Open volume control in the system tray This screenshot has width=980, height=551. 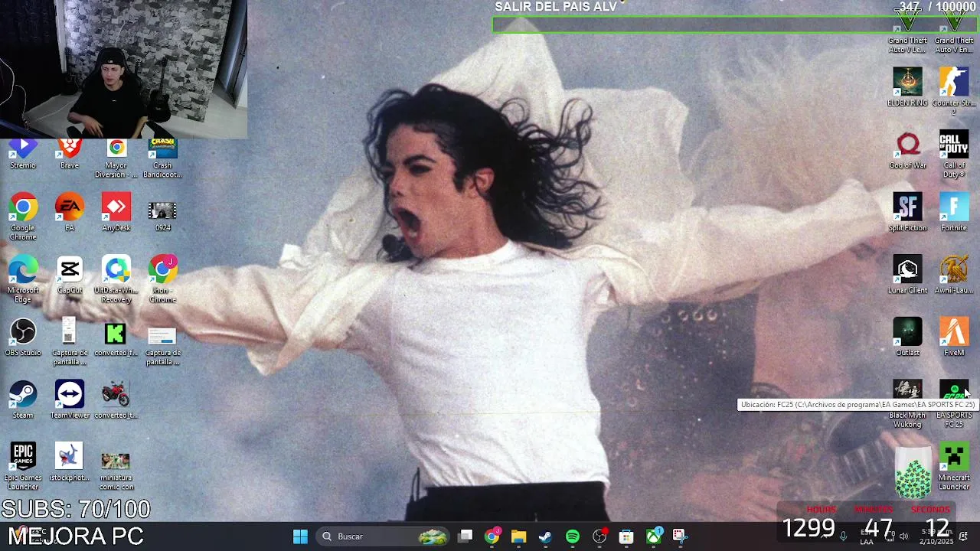tap(904, 536)
